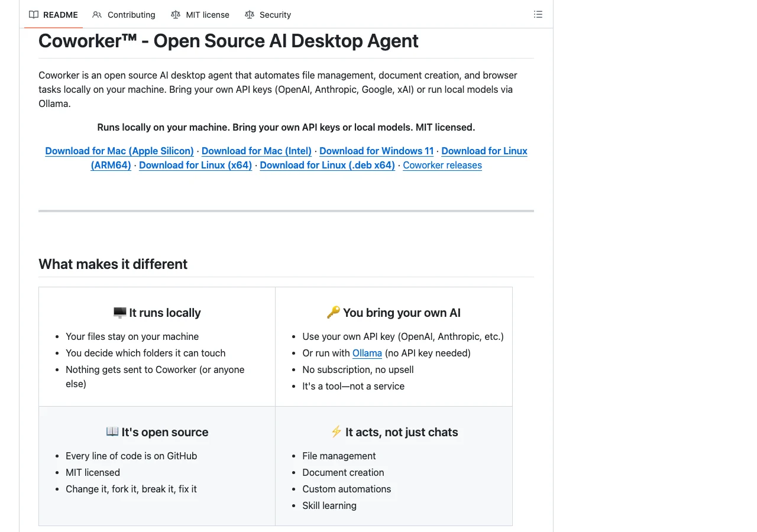757x532 pixels.
Task: Click the It runs locally heading
Action: (x=157, y=313)
